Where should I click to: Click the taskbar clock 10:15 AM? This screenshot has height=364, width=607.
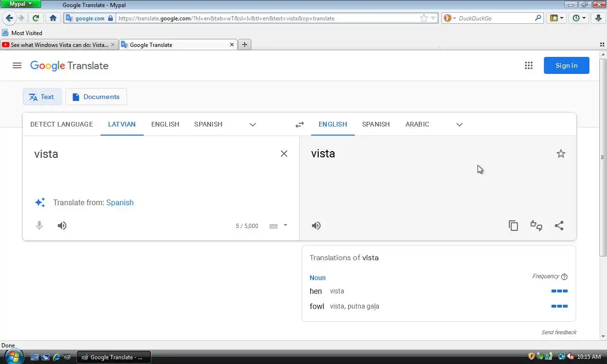[x=589, y=357]
